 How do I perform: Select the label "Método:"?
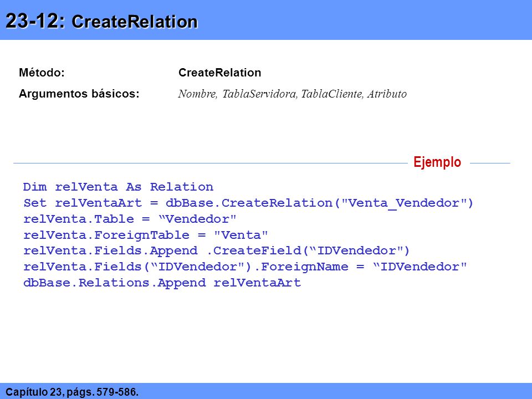pos(42,73)
